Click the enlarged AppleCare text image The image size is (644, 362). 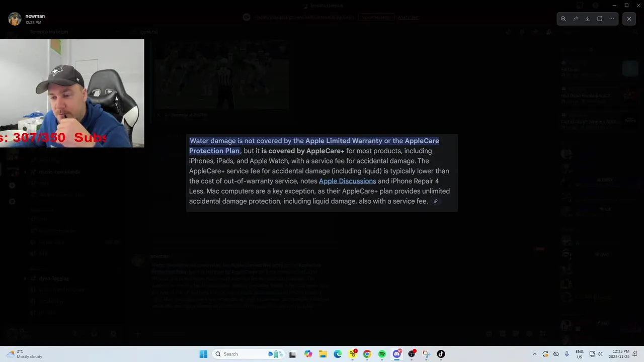322,172
